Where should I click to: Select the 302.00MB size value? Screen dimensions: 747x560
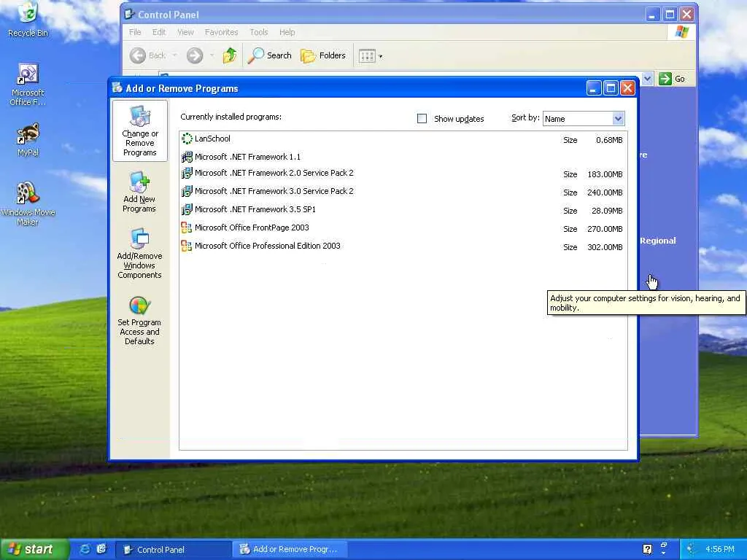coord(605,247)
